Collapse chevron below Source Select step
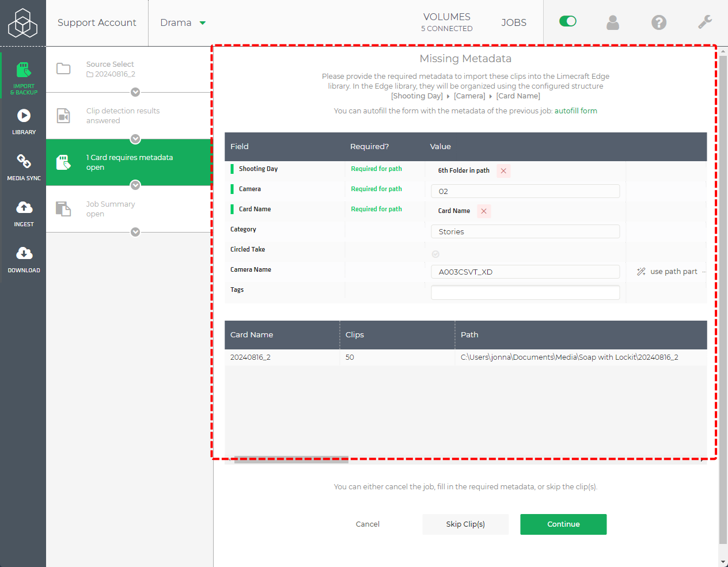 tap(135, 92)
